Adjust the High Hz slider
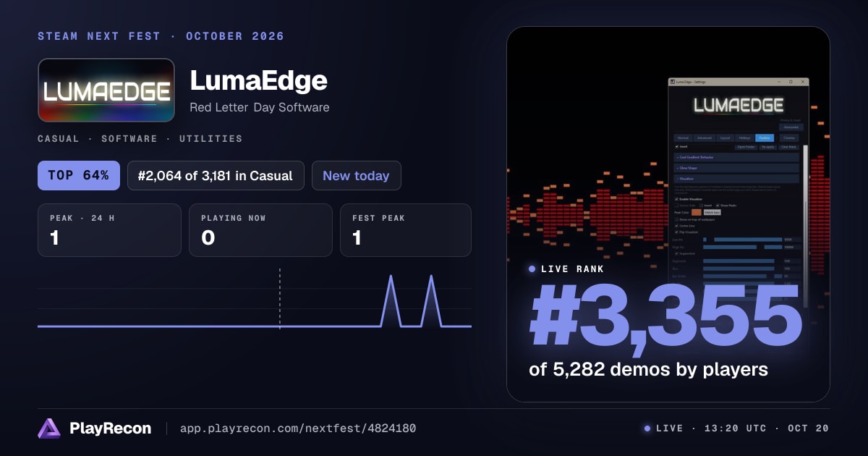Image resolution: width=868 pixels, height=456 pixels. tap(742, 247)
